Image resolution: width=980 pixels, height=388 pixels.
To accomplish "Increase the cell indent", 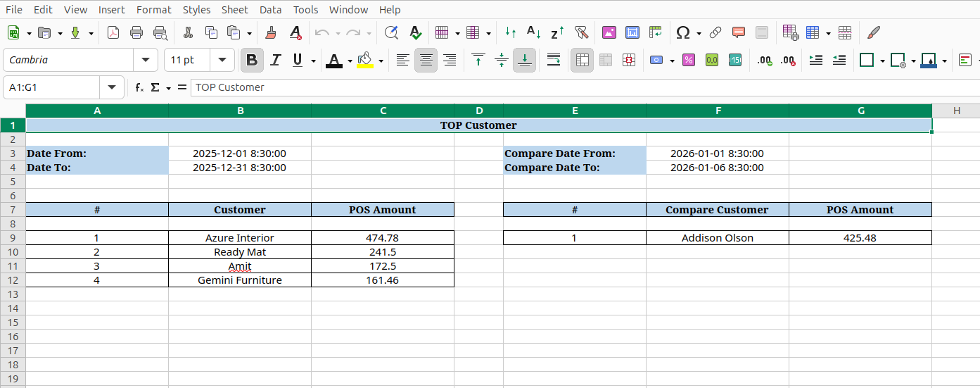I will coord(816,61).
